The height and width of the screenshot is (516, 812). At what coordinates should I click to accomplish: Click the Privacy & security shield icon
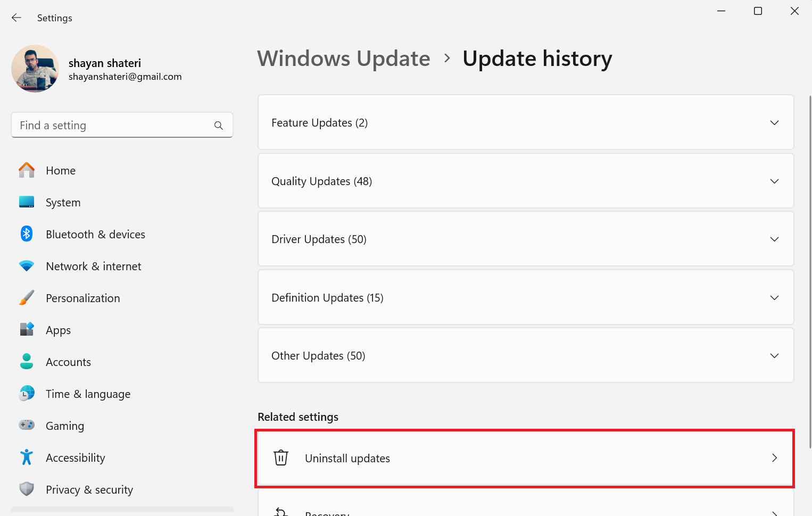pos(27,489)
